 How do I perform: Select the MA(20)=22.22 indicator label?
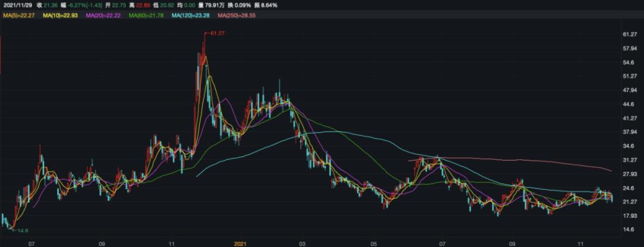tap(103, 15)
